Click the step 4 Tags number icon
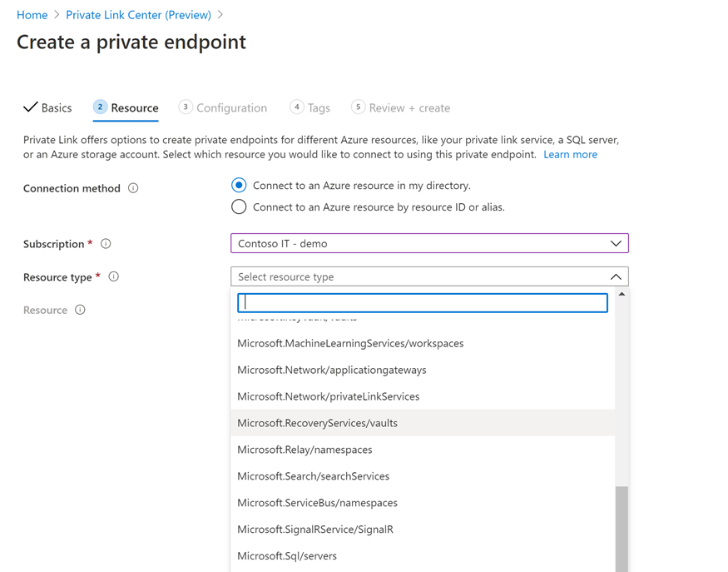 (297, 107)
